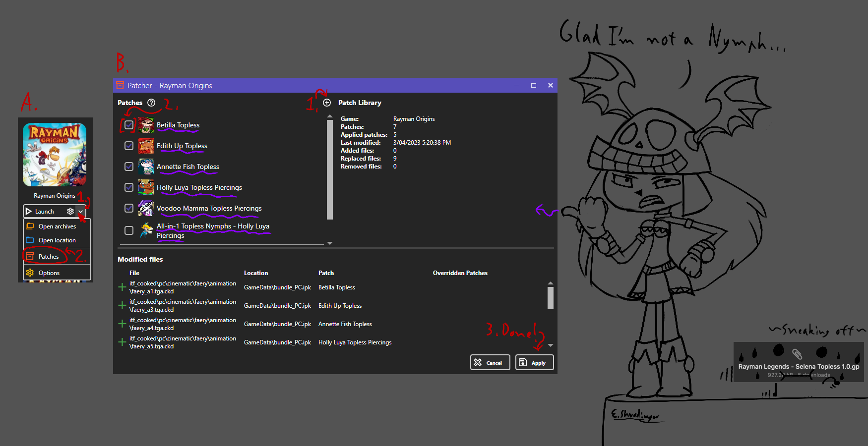
Task: Click the Open archives folder icon
Action: click(x=30, y=226)
